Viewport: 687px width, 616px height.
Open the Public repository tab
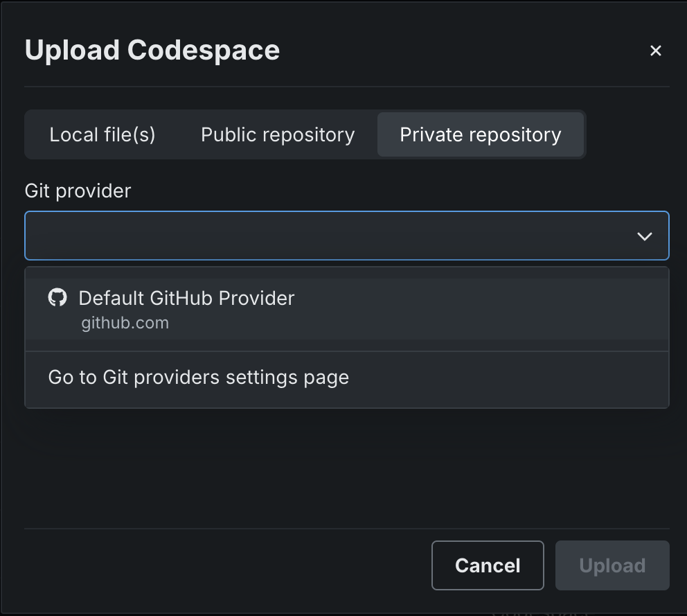click(278, 134)
